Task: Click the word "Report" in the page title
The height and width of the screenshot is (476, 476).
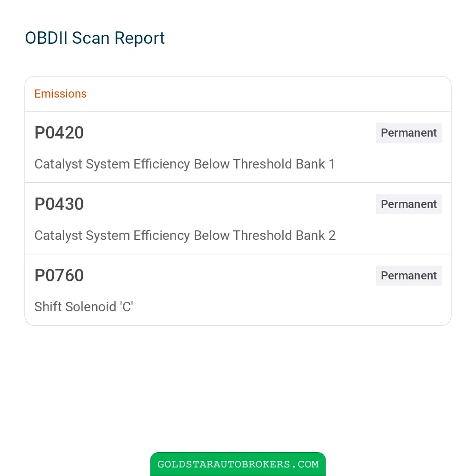Action: (139, 39)
